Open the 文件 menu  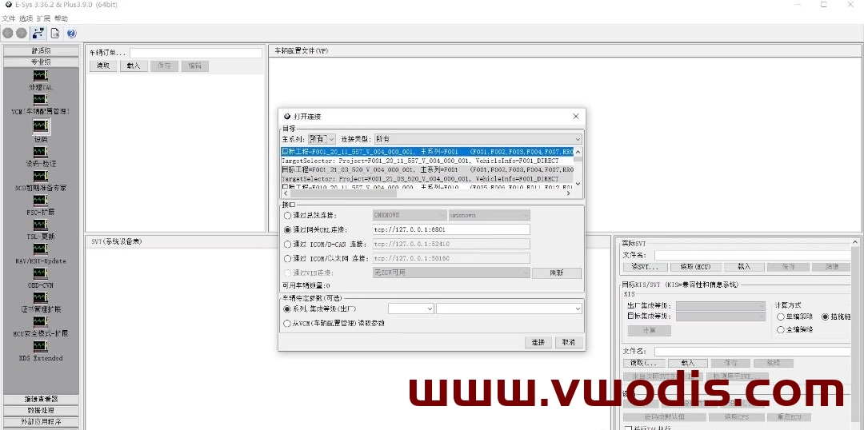[x=8, y=18]
